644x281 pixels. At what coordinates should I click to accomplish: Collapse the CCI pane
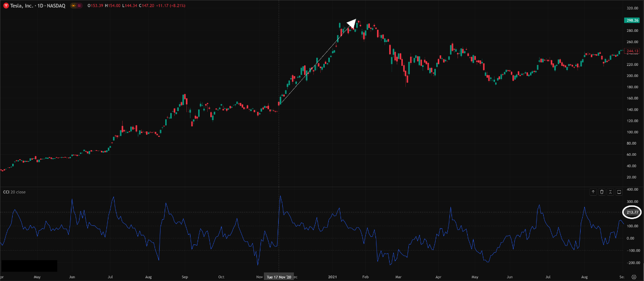click(610, 192)
